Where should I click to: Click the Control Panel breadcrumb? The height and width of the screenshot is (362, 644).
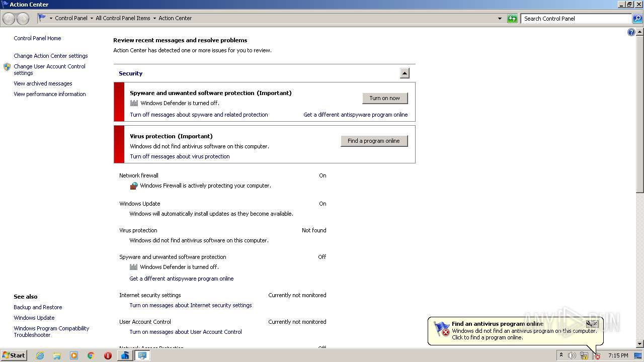pos(71,18)
